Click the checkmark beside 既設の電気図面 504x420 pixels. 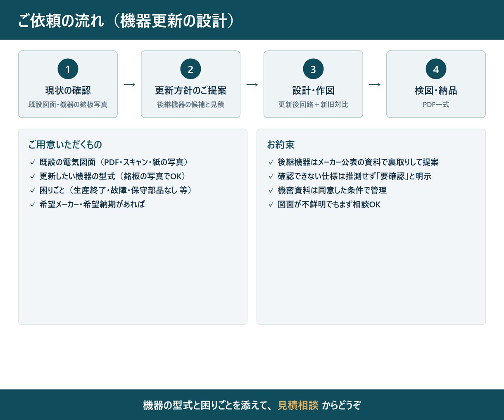pos(33,162)
